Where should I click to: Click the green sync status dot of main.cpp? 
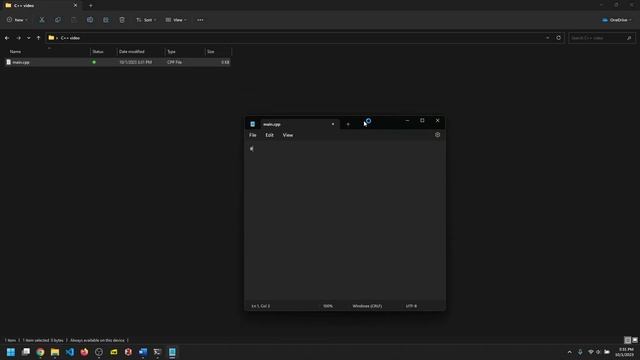(94, 62)
